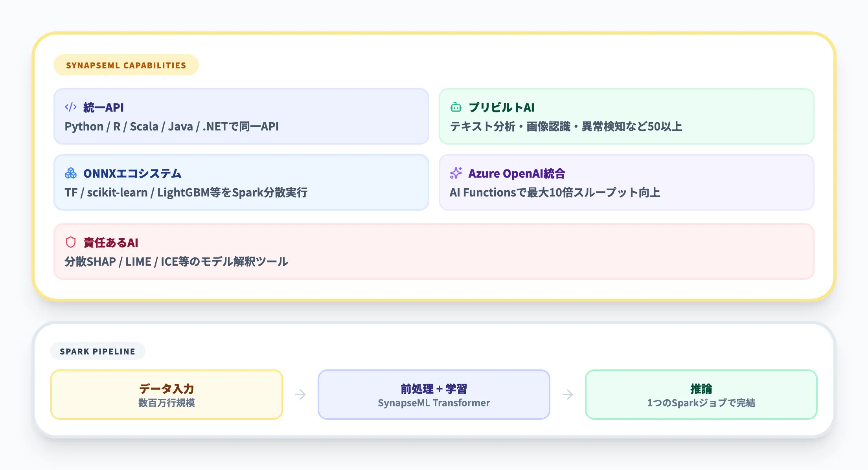Click the robot icon on the プリビルトAI card
868x470 pixels.
456,106
